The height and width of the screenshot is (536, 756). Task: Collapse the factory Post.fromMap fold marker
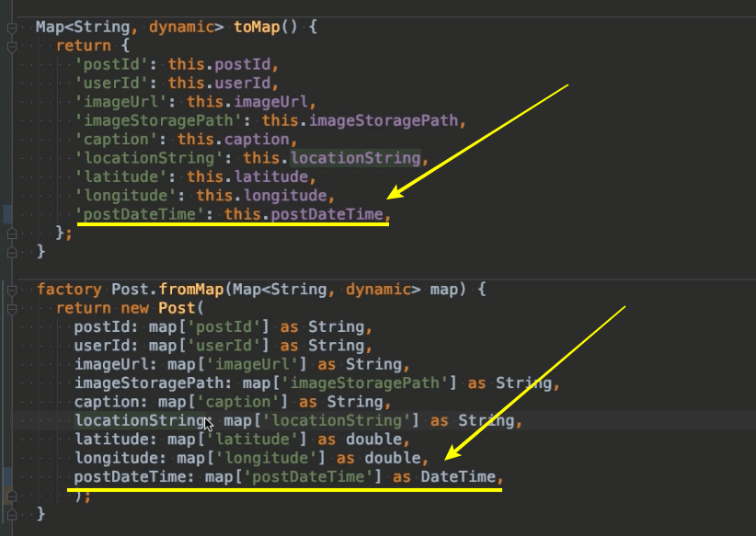(12, 290)
